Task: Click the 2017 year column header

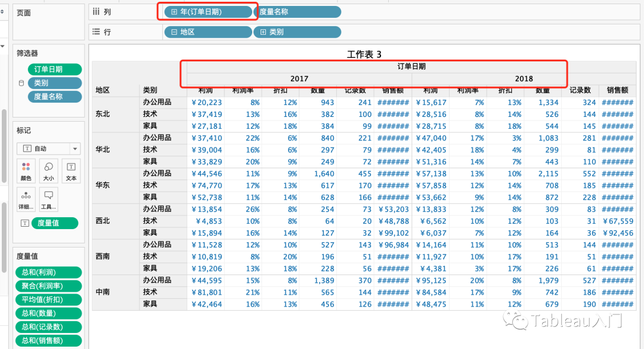Action: [299, 79]
